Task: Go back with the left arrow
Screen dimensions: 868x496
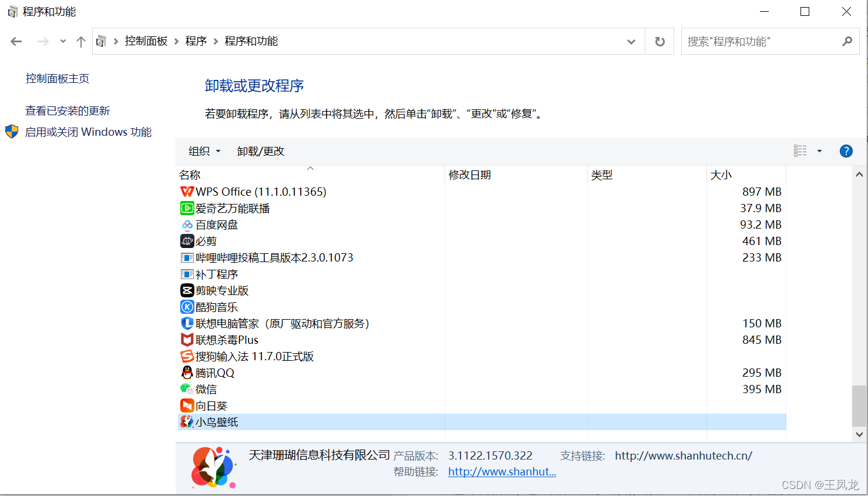Action: click(x=16, y=41)
